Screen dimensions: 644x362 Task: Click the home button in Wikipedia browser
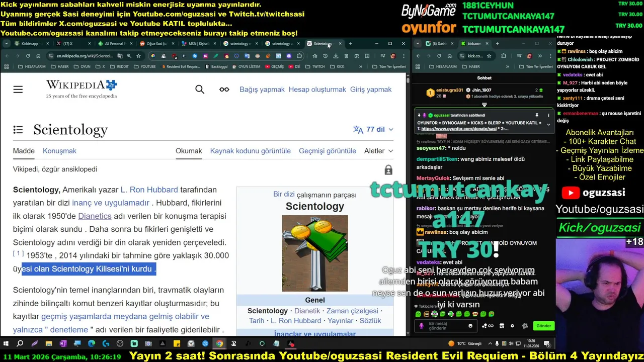(x=38, y=56)
